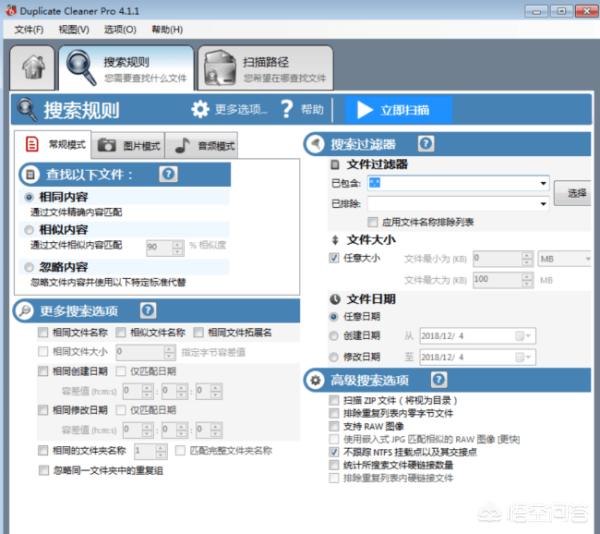
Task: Enable 忽略同一文件夹中的重复组 checkbox
Action: click(44, 470)
